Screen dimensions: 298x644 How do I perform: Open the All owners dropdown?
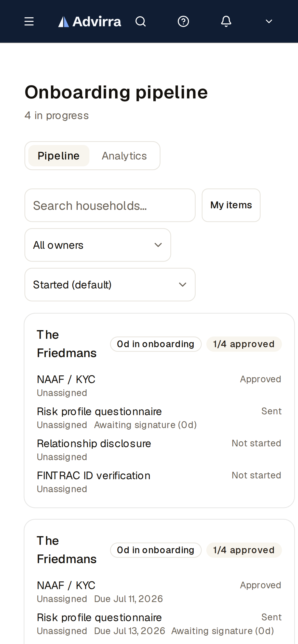(98, 245)
